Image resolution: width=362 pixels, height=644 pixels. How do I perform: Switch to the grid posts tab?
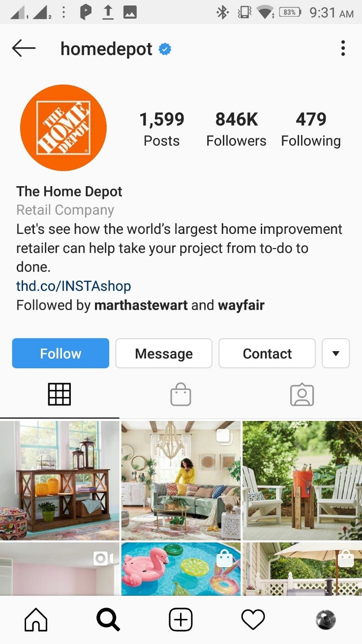(x=60, y=394)
